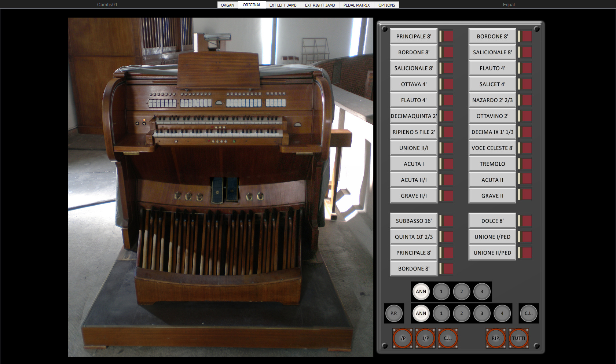Viewport: 616px width, 364px height.
Task: Toggle the PRINCIPALE 8' manual stop
Action: 414,36
